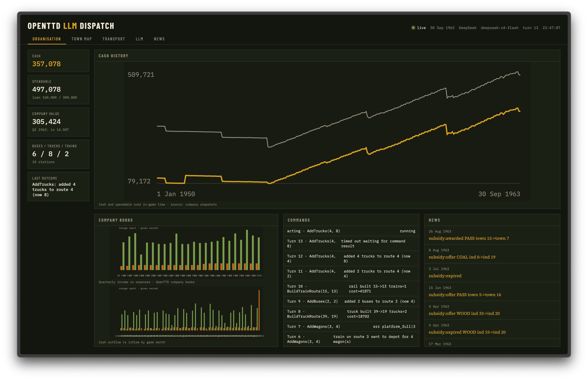Click the Cash History panel heading
Viewport: 588px width, 380px height.
point(113,56)
